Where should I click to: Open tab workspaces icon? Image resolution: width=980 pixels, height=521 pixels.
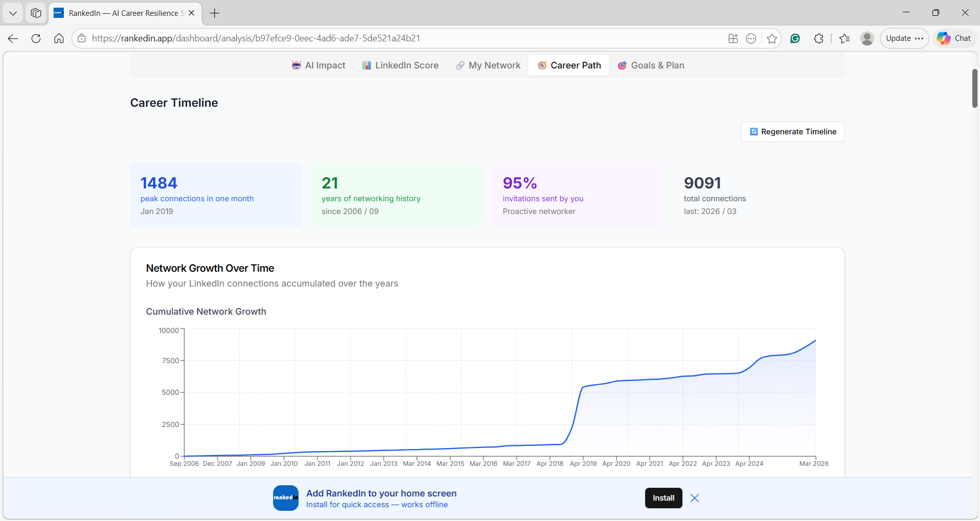coord(36,13)
